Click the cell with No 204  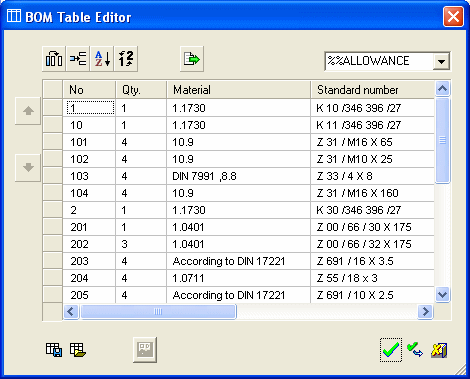point(89,278)
